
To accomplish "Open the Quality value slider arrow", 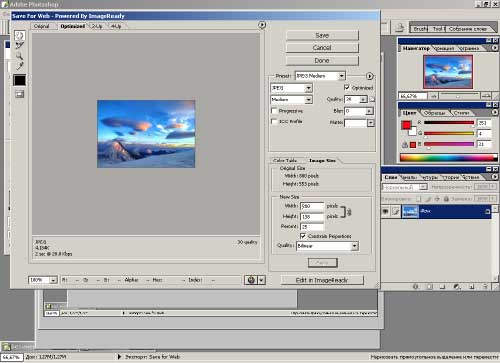I will click(x=364, y=99).
